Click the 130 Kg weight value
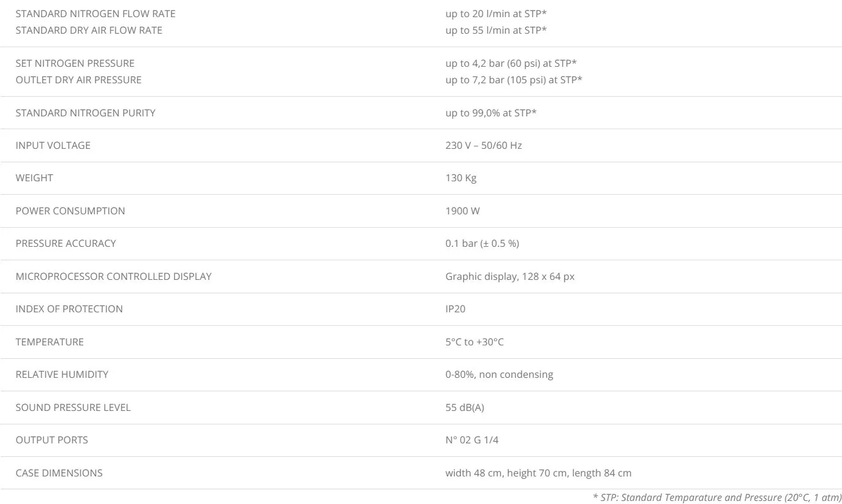The image size is (842, 504). (x=460, y=178)
